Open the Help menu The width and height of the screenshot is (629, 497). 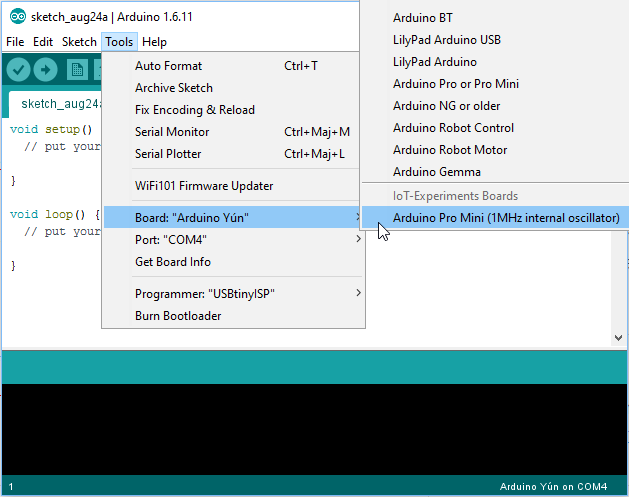(x=154, y=42)
